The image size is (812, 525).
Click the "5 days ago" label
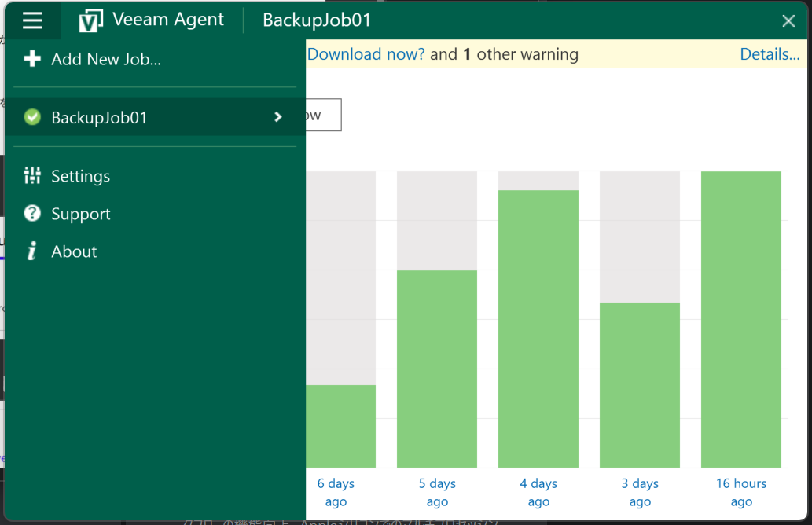[437, 492]
